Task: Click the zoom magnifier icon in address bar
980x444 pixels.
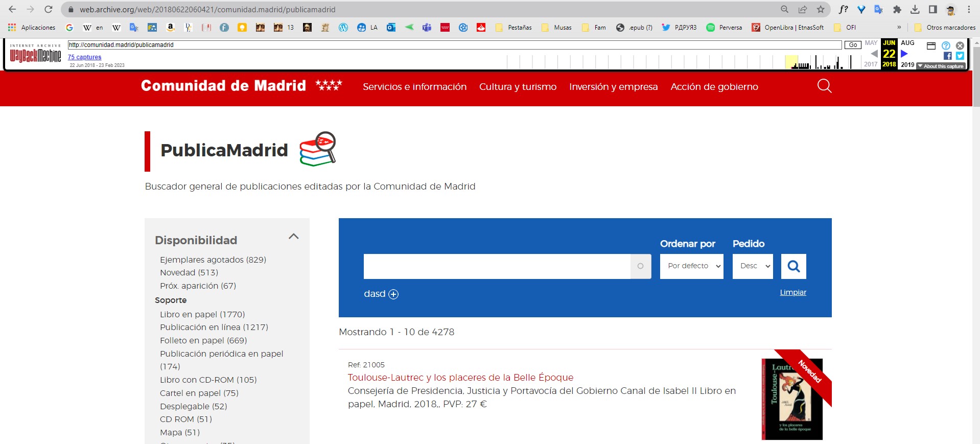Action: pos(784,9)
